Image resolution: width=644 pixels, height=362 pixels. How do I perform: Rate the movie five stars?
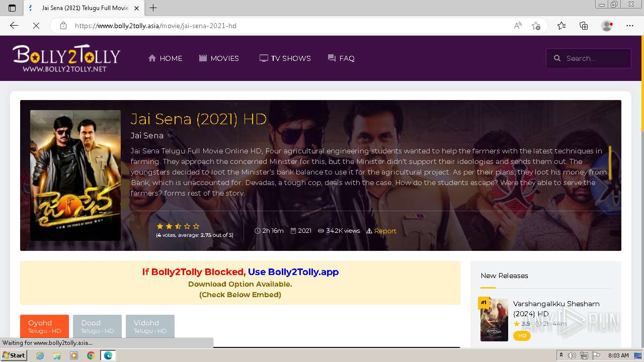click(196, 226)
